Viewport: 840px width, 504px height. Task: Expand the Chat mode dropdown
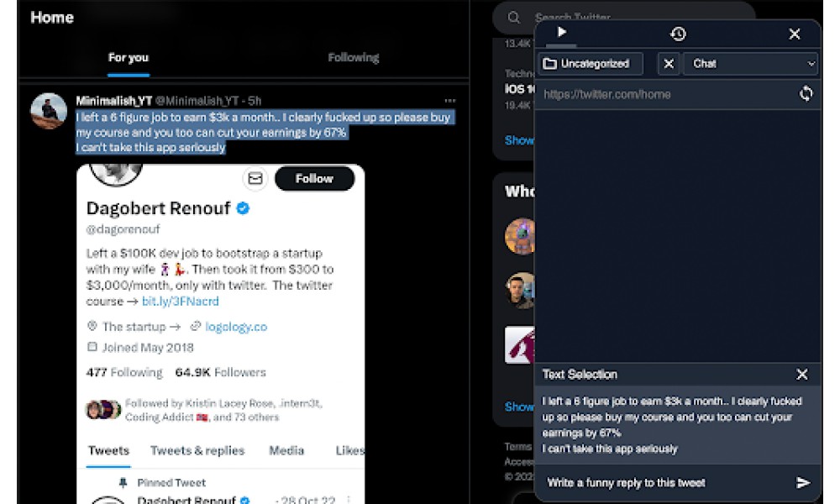(751, 64)
